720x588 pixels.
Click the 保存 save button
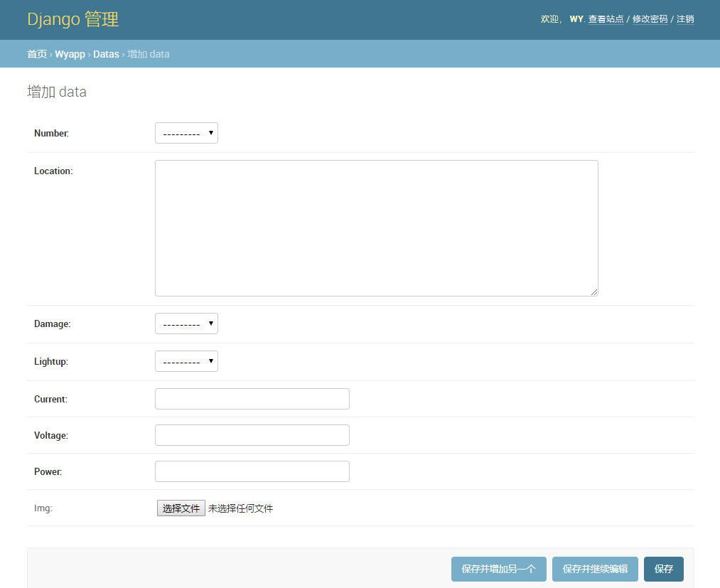coord(663,569)
